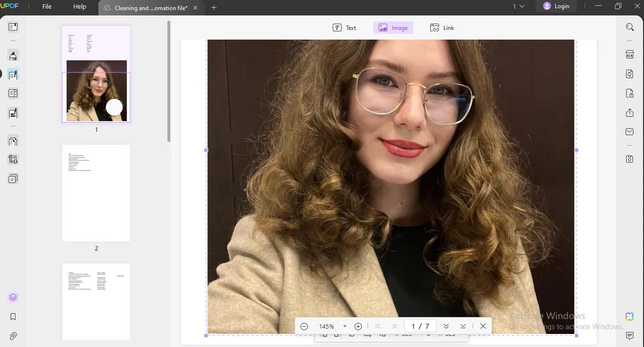Toggle the Bookmarks panel
The width and height of the screenshot is (644, 347).
click(x=13, y=317)
